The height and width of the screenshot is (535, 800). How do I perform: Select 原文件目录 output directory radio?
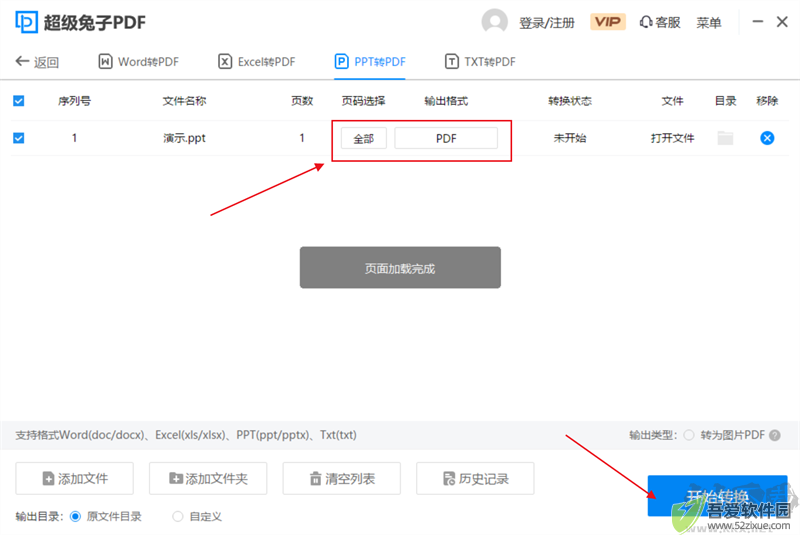point(76,517)
